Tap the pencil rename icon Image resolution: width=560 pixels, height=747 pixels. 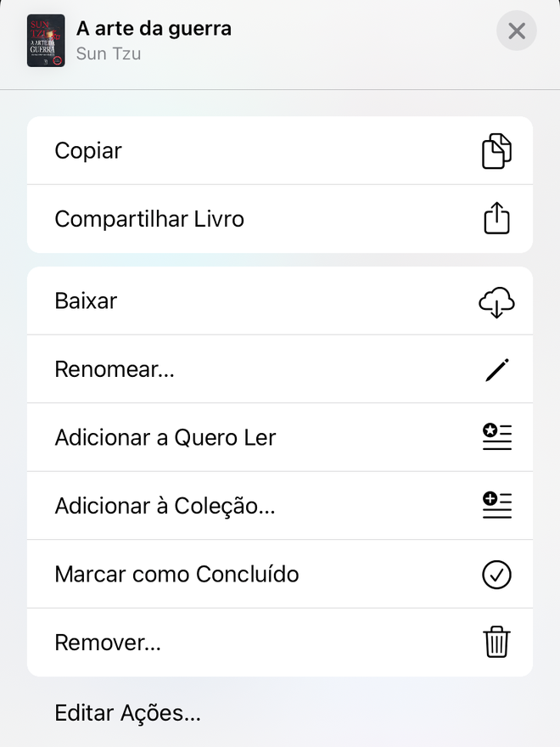(497, 370)
